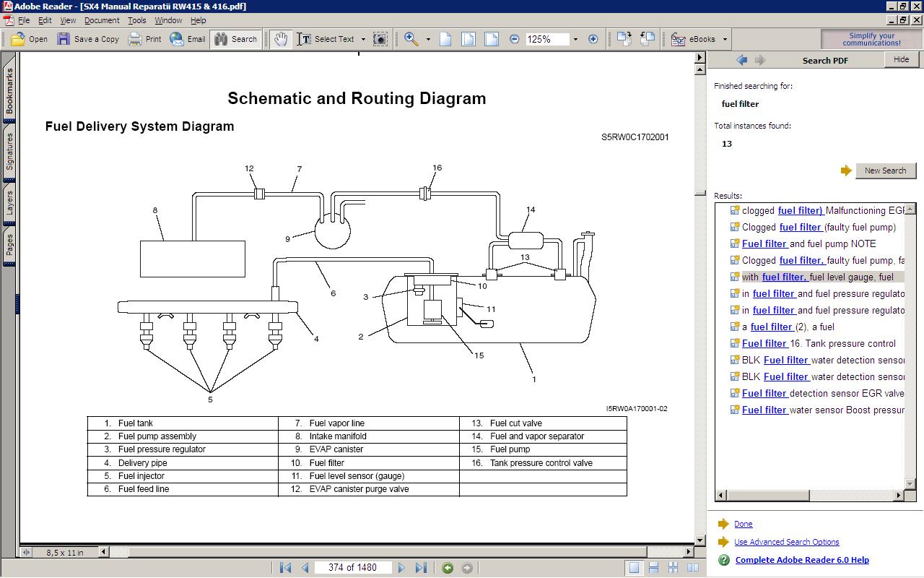Click the Snapshot tool camera icon
Image resolution: width=924 pixels, height=578 pixels.
[x=380, y=39]
